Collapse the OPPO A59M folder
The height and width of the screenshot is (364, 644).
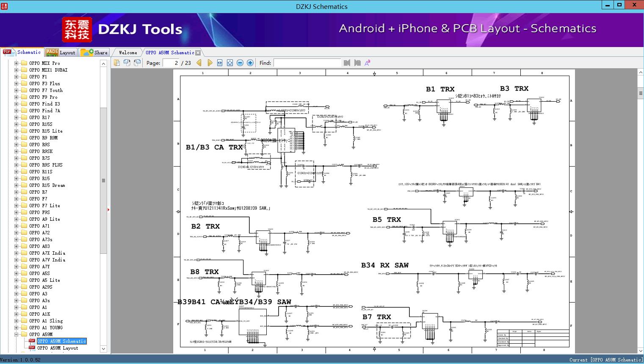(x=16, y=334)
